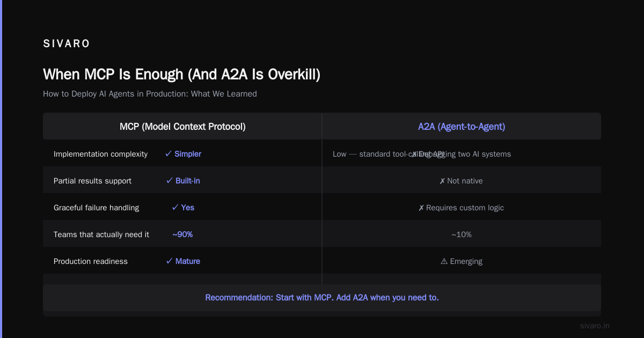Click the X mark beside Requires custom logic
This screenshot has width=644, height=338.
421,208
